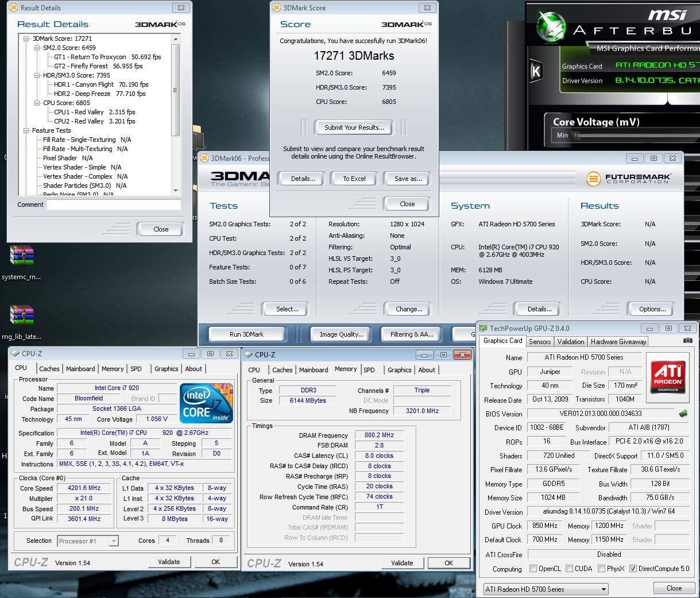Screen dimensions: 700x598
Task: Click Details... in the 3DMark Score dialog
Action: (x=303, y=179)
